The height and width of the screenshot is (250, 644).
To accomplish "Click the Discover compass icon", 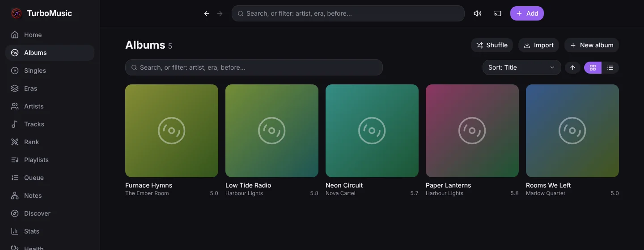I will pyautogui.click(x=15, y=213).
